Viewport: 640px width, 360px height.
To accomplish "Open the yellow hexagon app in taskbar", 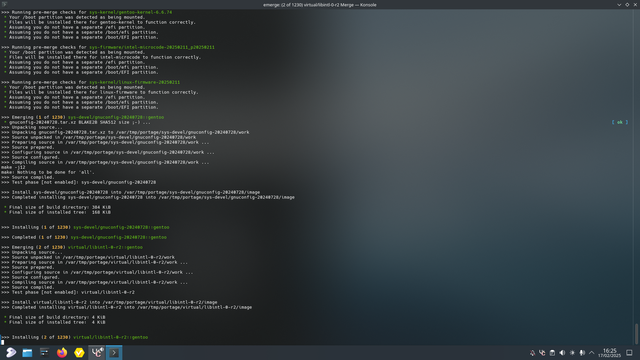I will click(79, 353).
